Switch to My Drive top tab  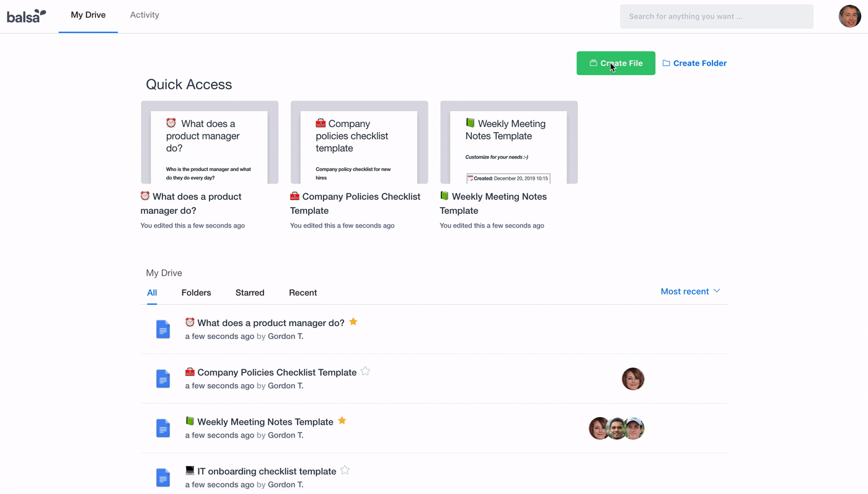88,15
